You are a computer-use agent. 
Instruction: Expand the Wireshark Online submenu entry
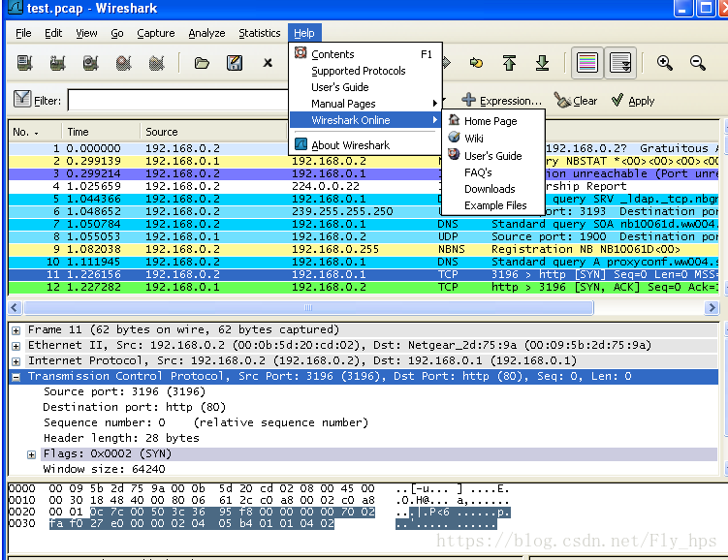click(x=364, y=120)
